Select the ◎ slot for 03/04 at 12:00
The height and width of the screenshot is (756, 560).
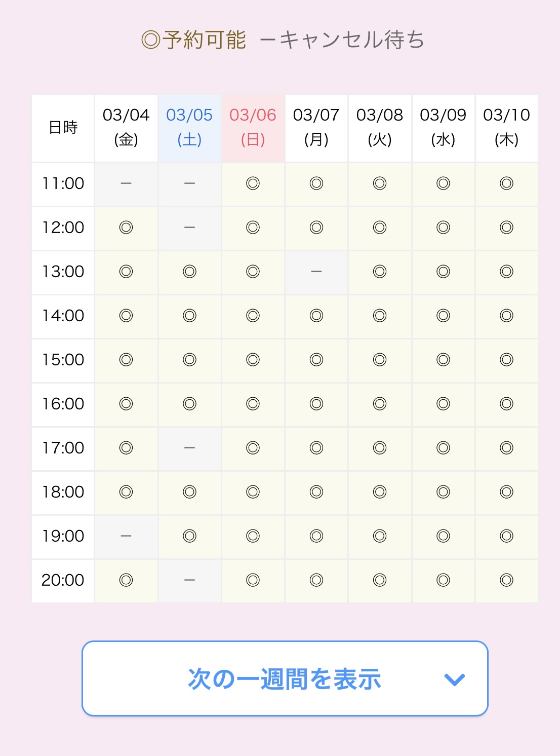(126, 228)
